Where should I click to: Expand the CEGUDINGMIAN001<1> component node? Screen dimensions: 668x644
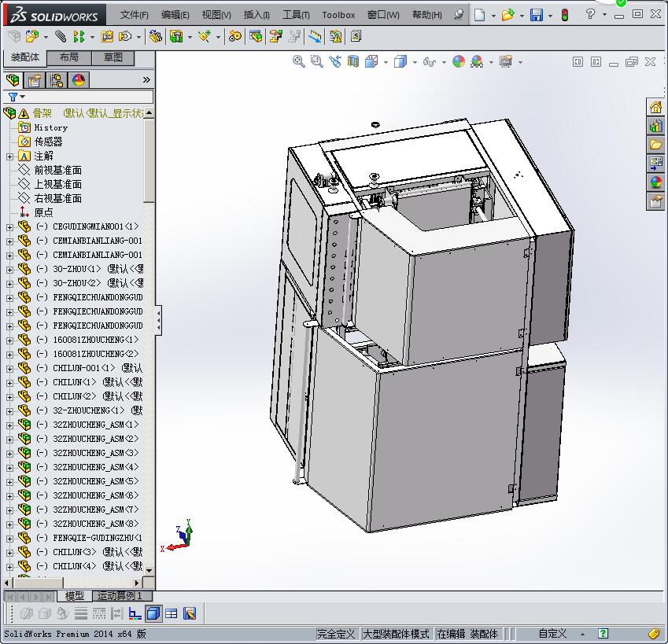[9, 228]
